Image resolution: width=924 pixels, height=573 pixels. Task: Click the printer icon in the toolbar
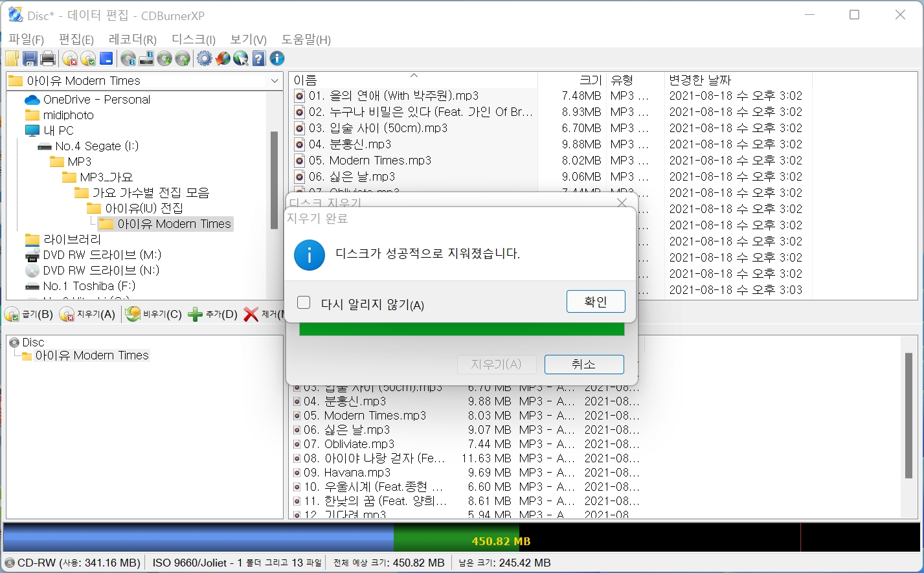48,59
